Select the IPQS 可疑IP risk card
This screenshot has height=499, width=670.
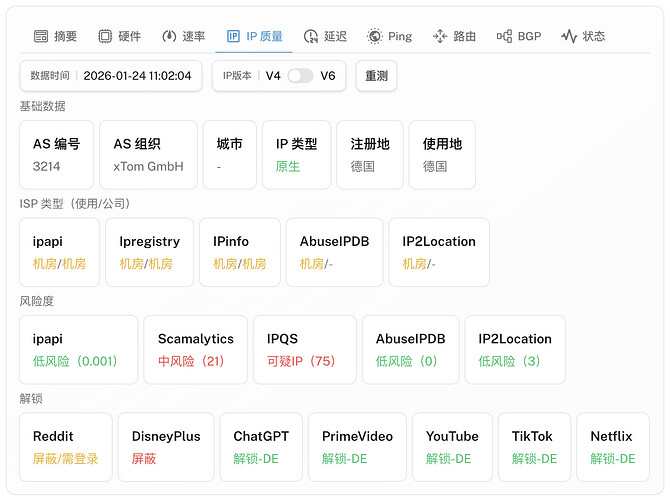point(305,350)
